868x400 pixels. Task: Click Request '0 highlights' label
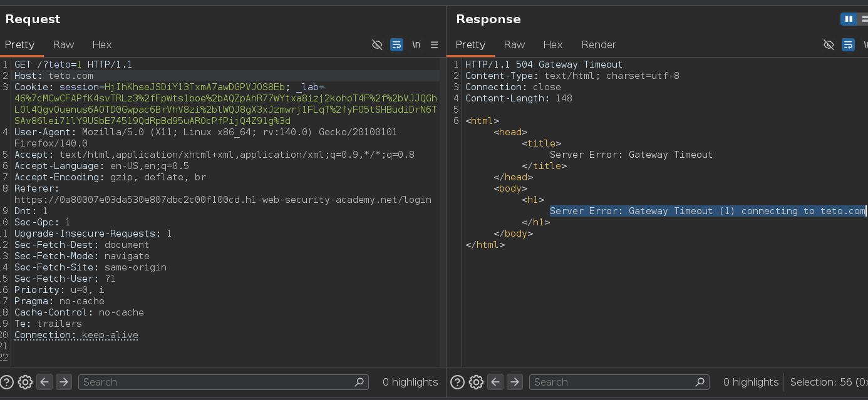click(410, 382)
